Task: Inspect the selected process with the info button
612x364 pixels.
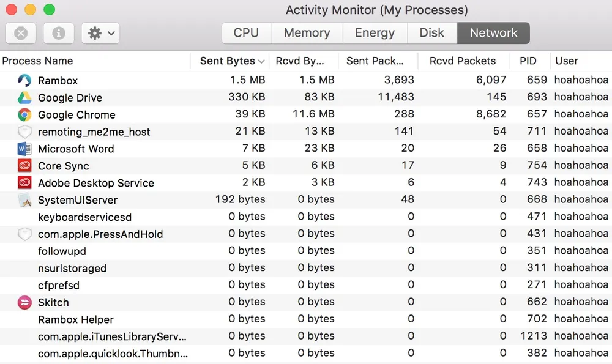Action: [59, 33]
